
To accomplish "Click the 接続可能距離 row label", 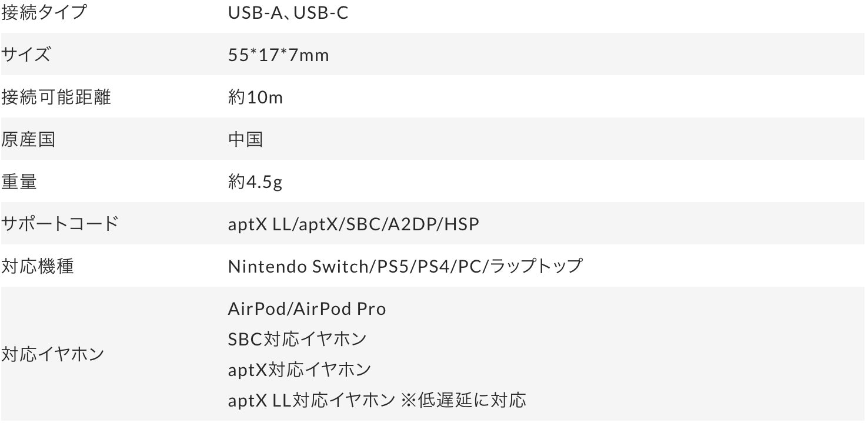I will [56, 97].
